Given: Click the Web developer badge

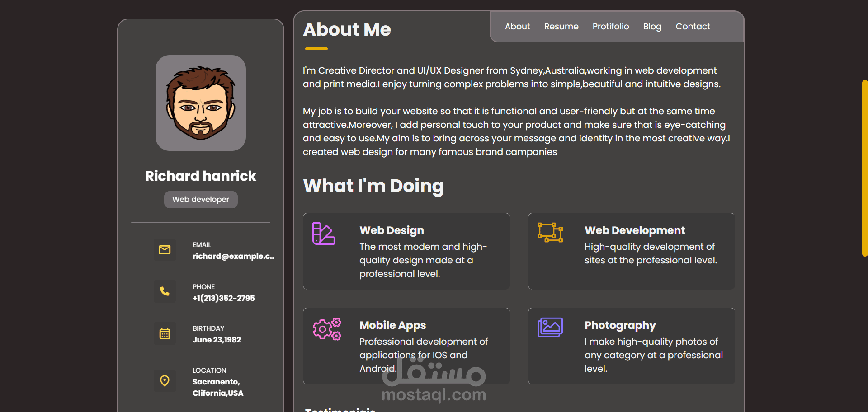Looking at the screenshot, I should pos(201,200).
